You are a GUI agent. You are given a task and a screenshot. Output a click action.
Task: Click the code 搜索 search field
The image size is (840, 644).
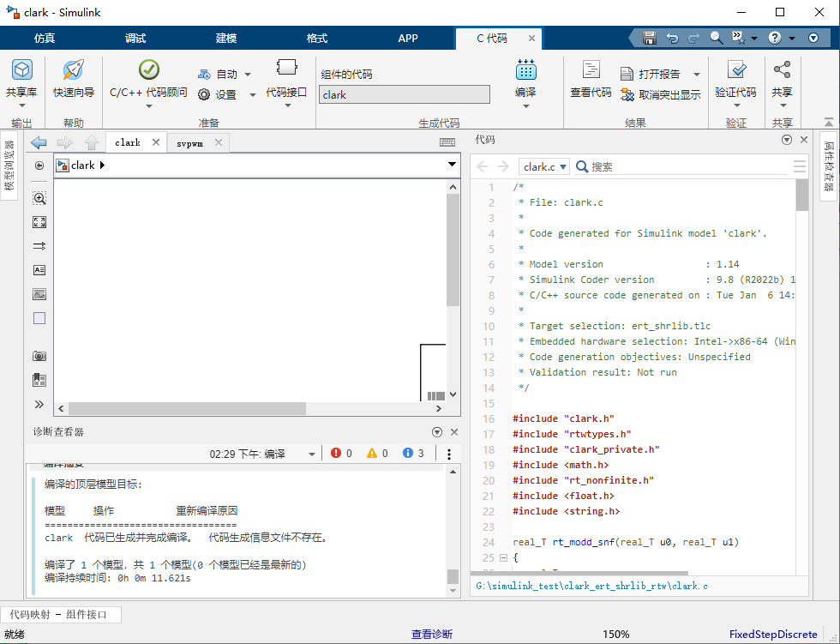[x=681, y=166]
